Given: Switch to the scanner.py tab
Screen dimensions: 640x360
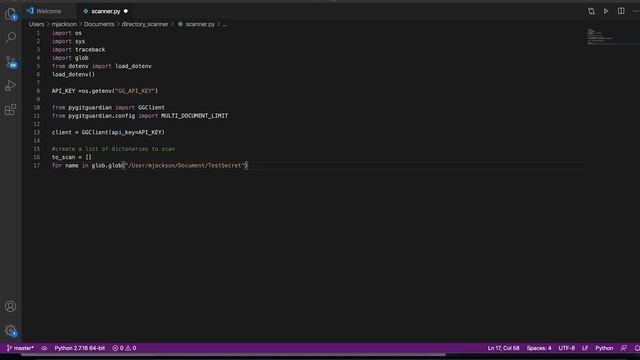Looking at the screenshot, I should click(105, 11).
